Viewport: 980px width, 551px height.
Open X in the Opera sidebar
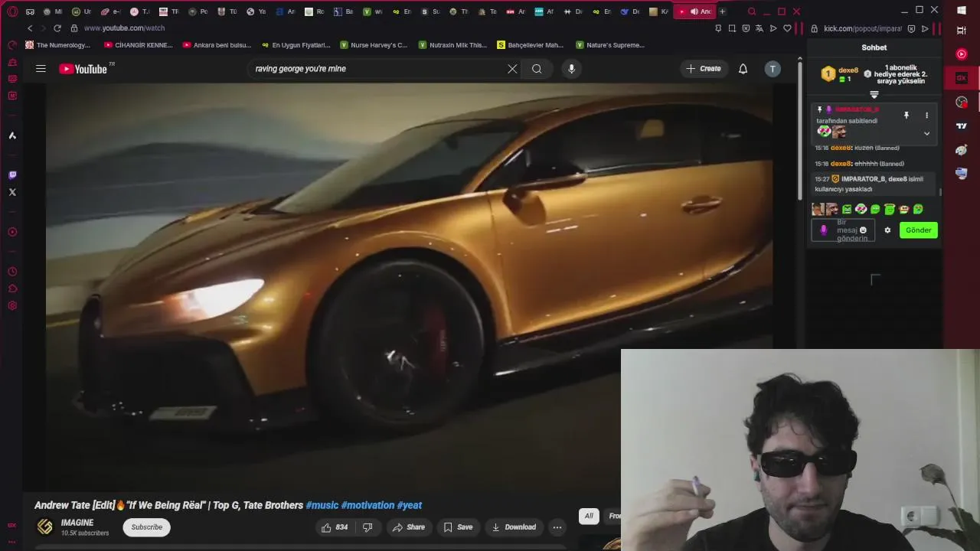point(12,192)
